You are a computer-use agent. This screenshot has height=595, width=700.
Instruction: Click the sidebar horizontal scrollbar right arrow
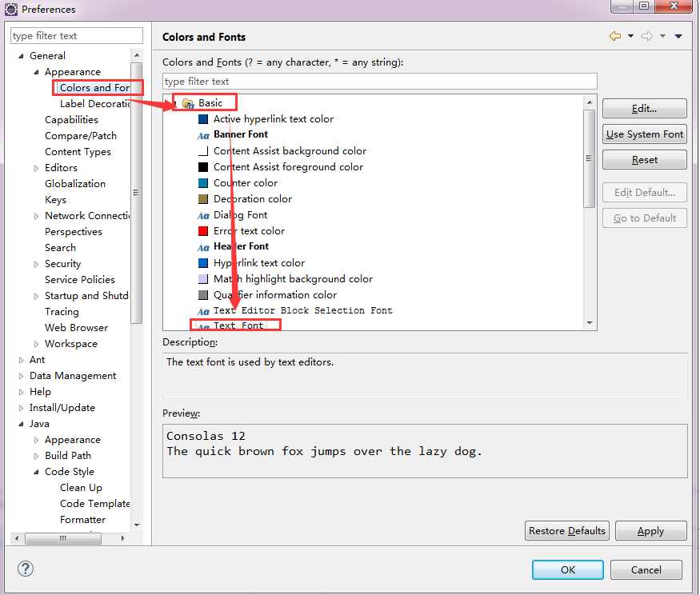[122, 538]
